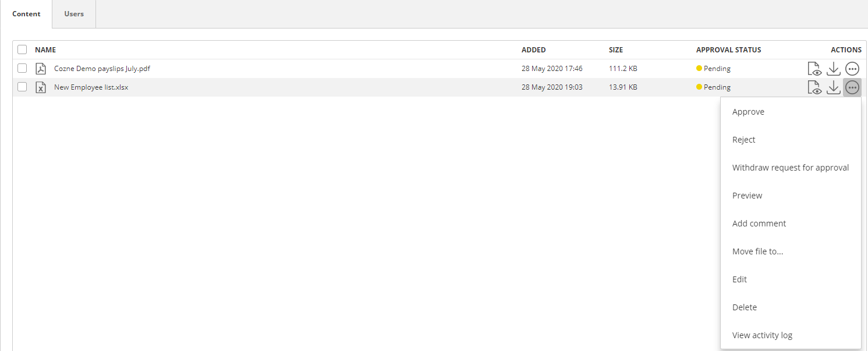
Task: Open the more-actions menu for the PDF row
Action: point(852,68)
